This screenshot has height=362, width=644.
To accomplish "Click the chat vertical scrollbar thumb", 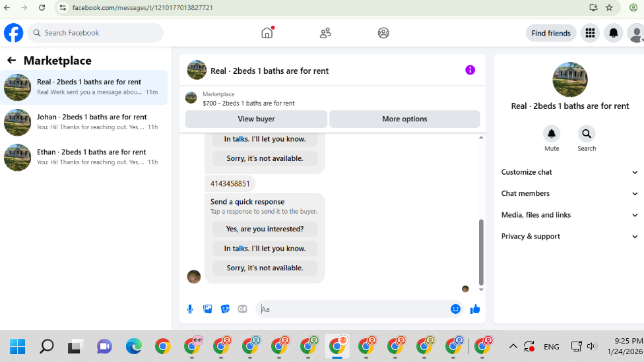I will [481, 252].
